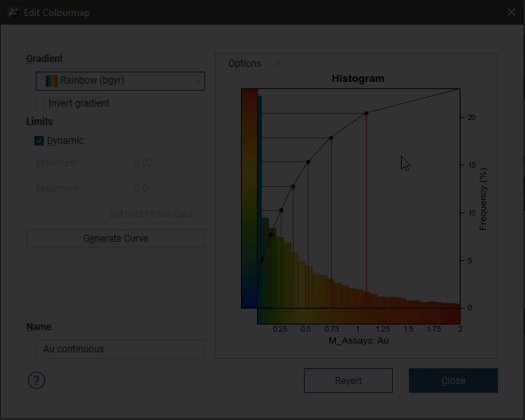Open the Rainbow (bgyr) gradient dropdown
525x420 pixels.
coord(119,81)
